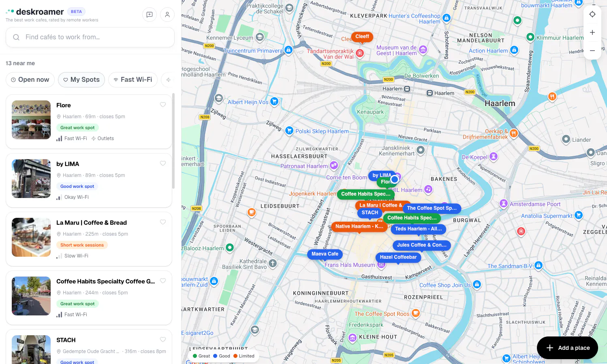The height and width of the screenshot is (364, 607).
Task: Click the BETA badge
Action: coord(76,12)
